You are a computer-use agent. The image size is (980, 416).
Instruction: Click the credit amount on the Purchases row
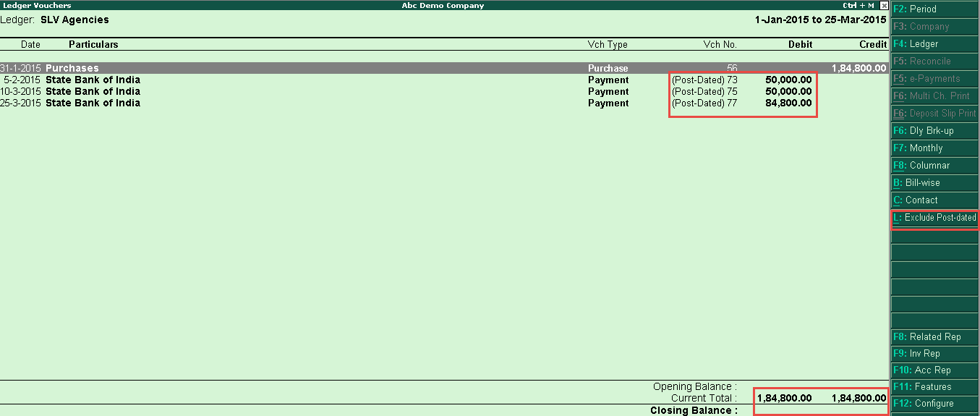point(859,68)
